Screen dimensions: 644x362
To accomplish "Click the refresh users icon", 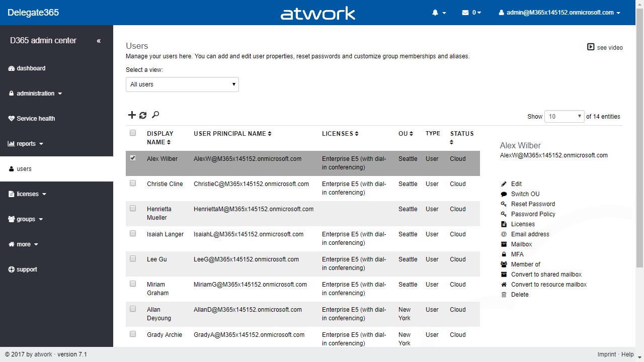I will click(x=143, y=115).
